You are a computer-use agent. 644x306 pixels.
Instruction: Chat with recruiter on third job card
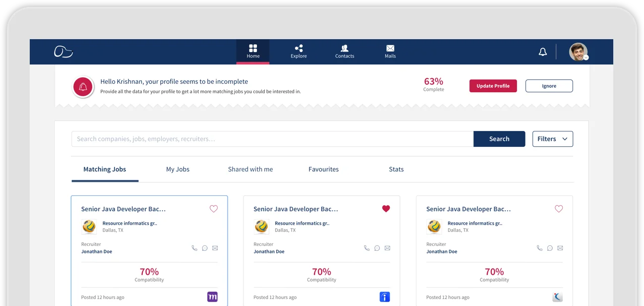[x=550, y=248]
